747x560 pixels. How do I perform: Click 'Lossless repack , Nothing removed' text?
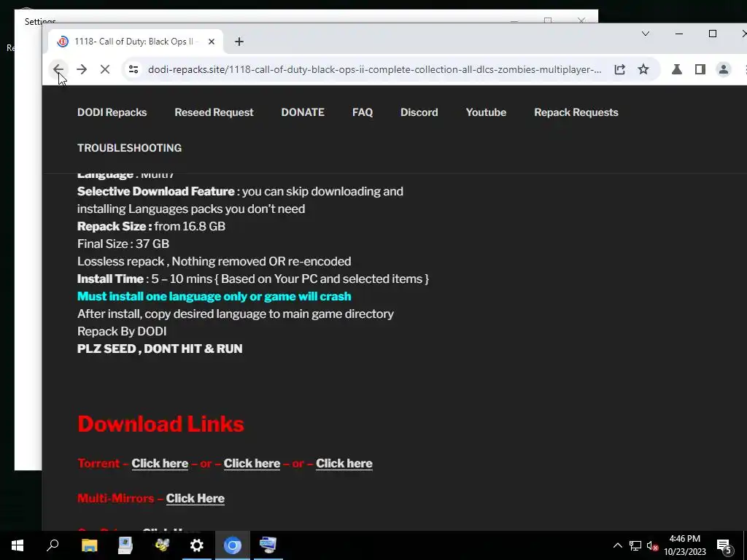click(x=214, y=261)
